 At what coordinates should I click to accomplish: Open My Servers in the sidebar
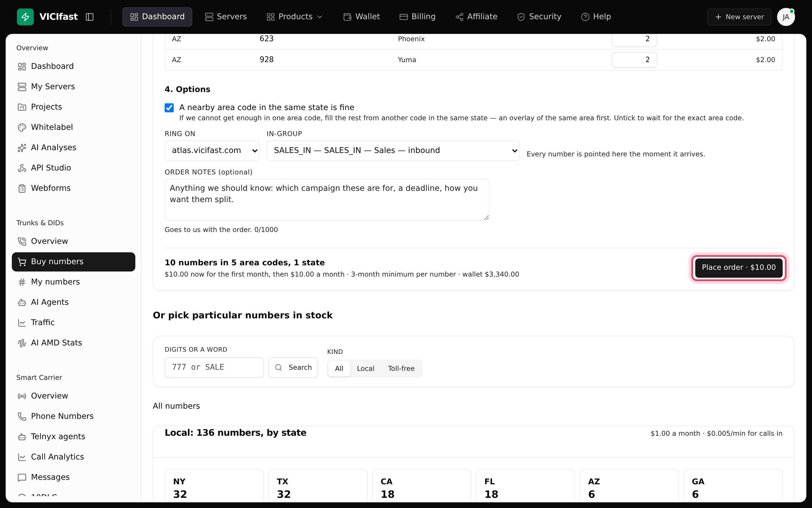74,87
